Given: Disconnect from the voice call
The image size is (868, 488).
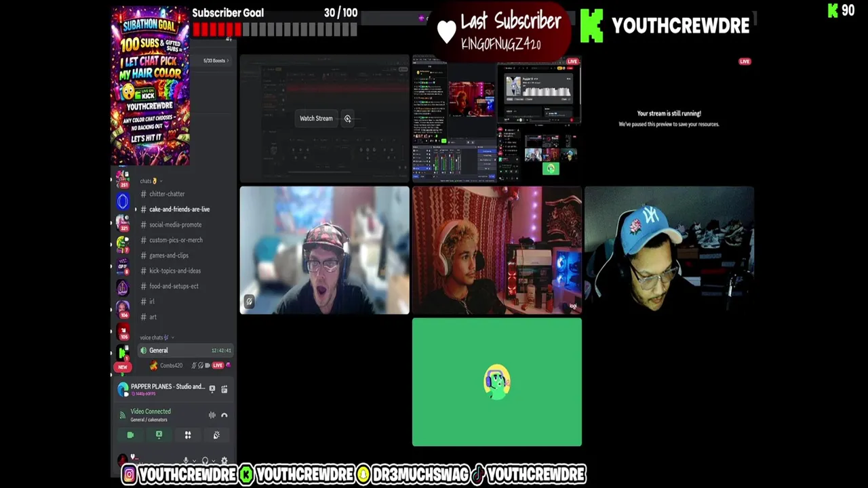Looking at the screenshot, I should click(x=224, y=415).
